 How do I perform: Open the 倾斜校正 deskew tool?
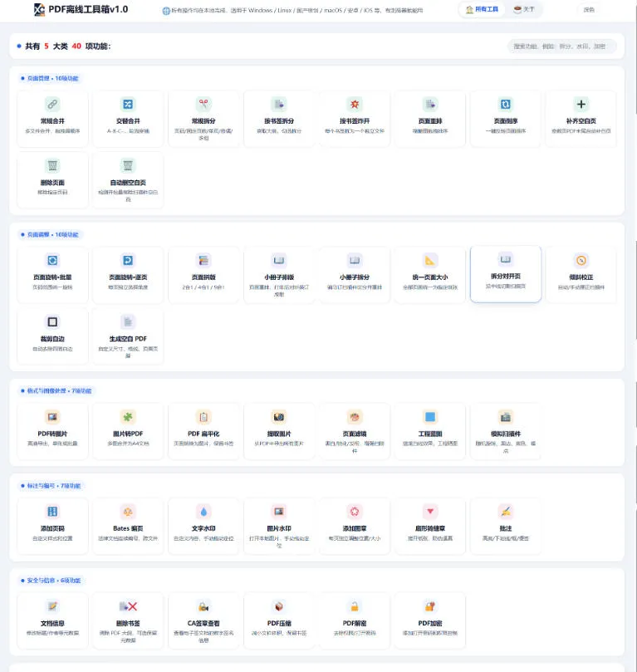pos(581,275)
